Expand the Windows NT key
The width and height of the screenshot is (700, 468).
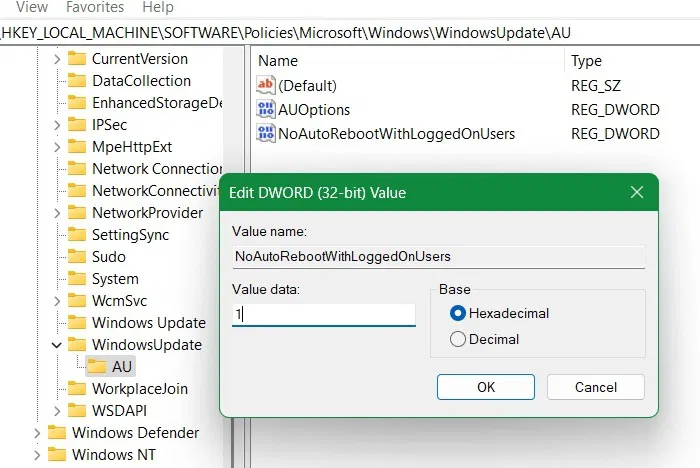click(x=37, y=455)
